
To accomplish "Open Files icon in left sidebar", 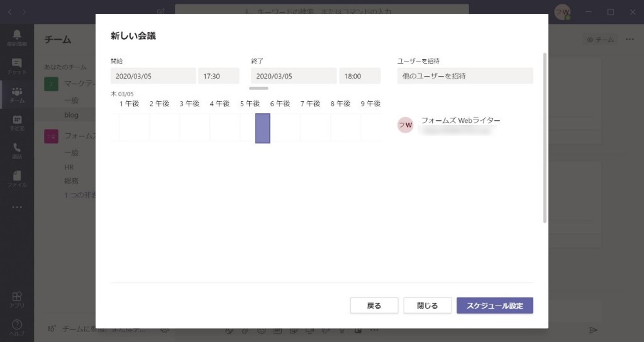I will pos(17,179).
